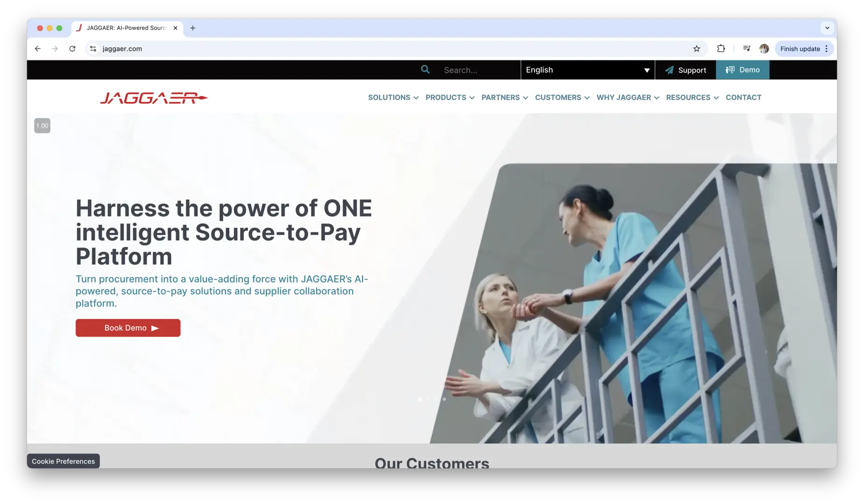Expand the Solutions menu
Viewport: 864px width, 504px height.
coord(393,98)
